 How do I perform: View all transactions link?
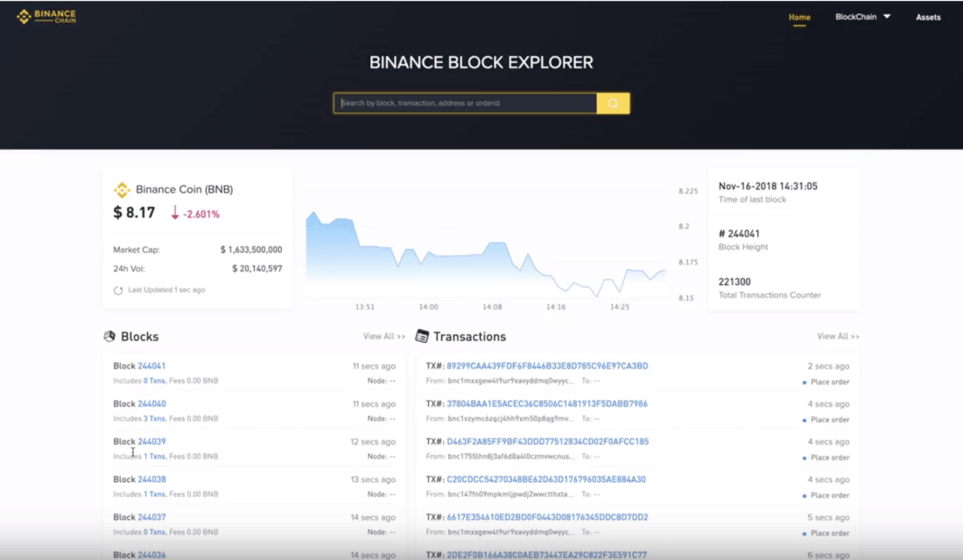click(838, 337)
